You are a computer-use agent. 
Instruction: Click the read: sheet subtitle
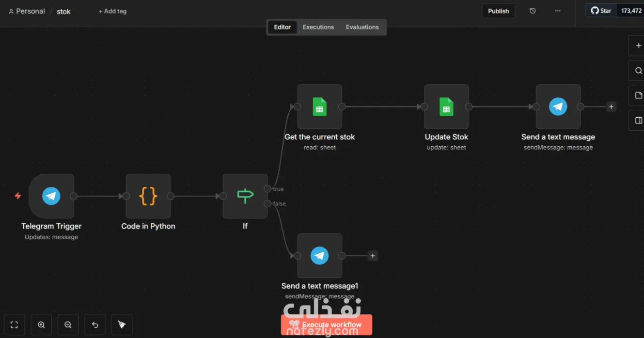pyautogui.click(x=320, y=148)
